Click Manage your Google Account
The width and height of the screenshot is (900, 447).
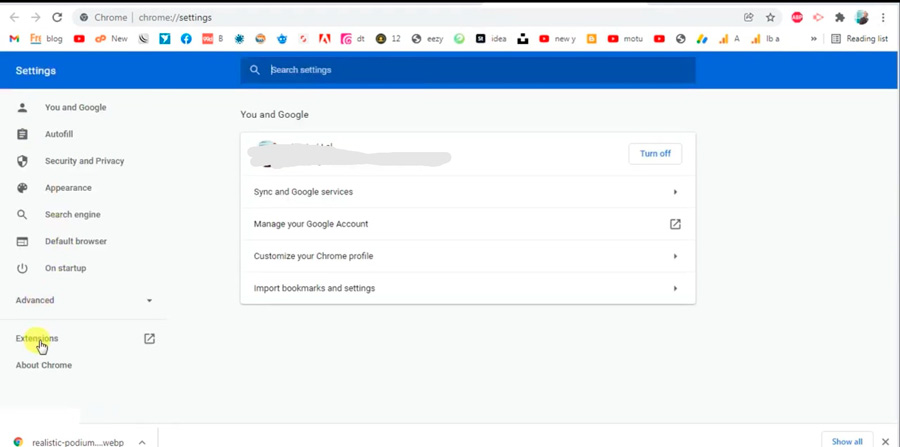pos(468,224)
